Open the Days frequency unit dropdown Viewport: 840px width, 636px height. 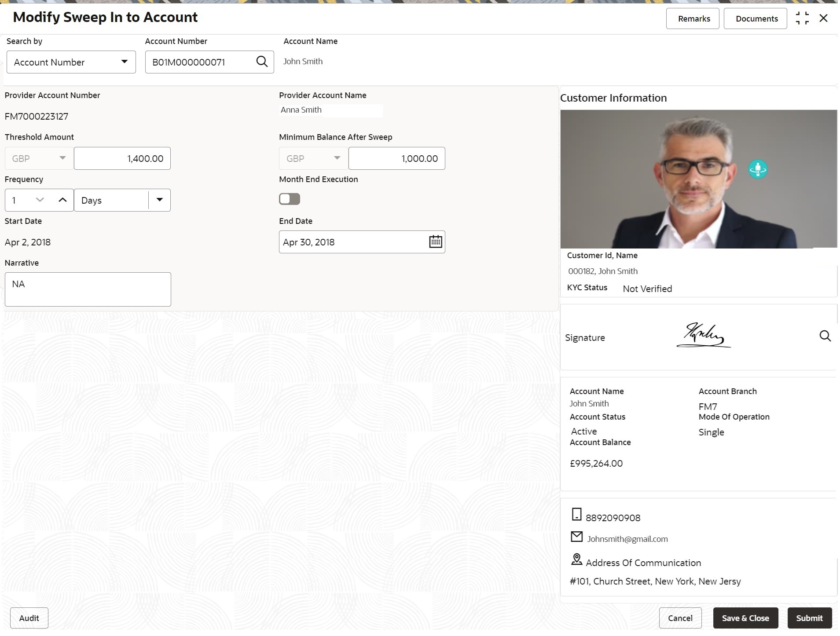[x=122, y=200]
